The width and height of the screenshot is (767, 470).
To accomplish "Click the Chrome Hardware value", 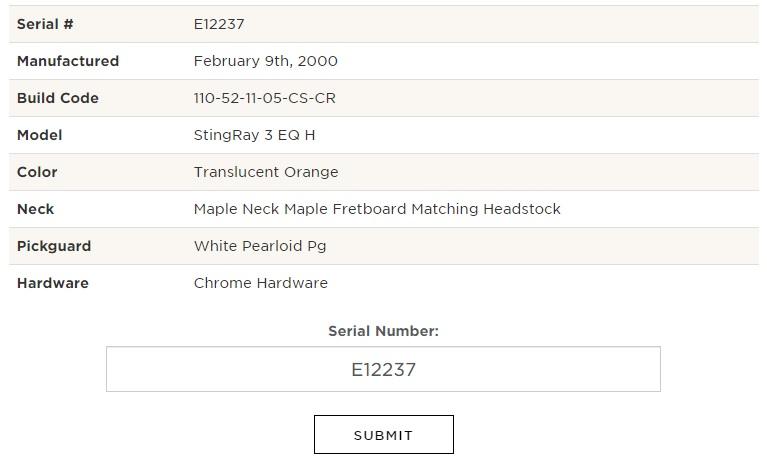I will pos(261,283).
